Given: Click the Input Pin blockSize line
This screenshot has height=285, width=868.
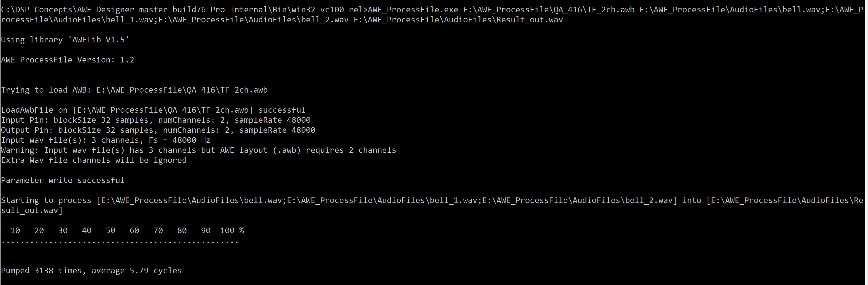Looking at the screenshot, I should pos(156,120).
